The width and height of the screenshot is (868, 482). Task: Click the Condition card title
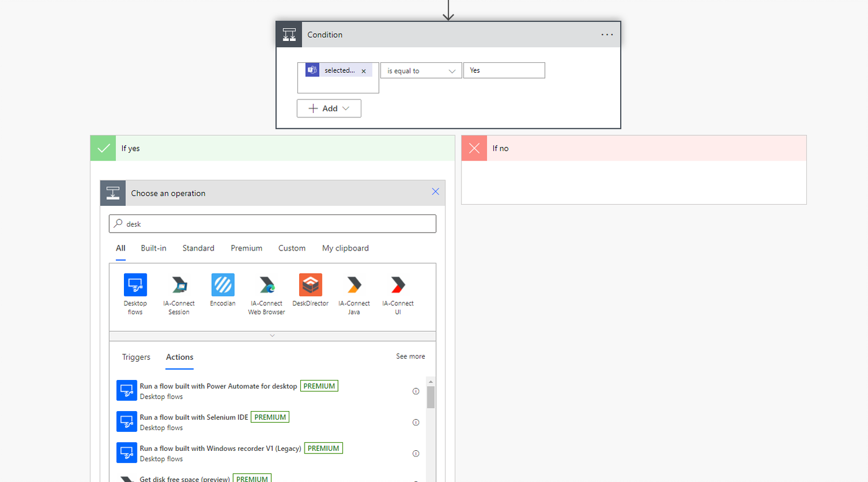click(325, 35)
